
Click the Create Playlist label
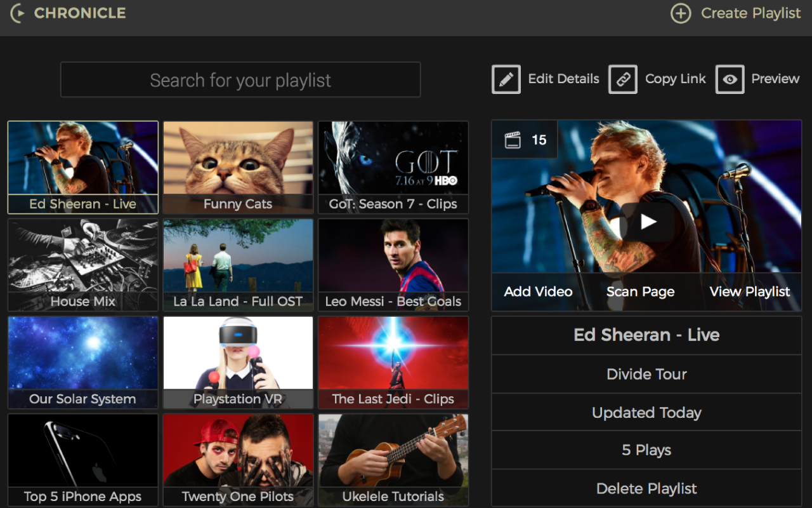[x=751, y=13]
